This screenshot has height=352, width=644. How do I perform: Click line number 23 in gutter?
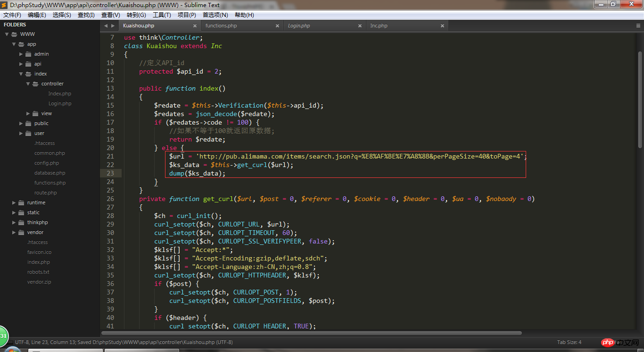click(x=110, y=173)
